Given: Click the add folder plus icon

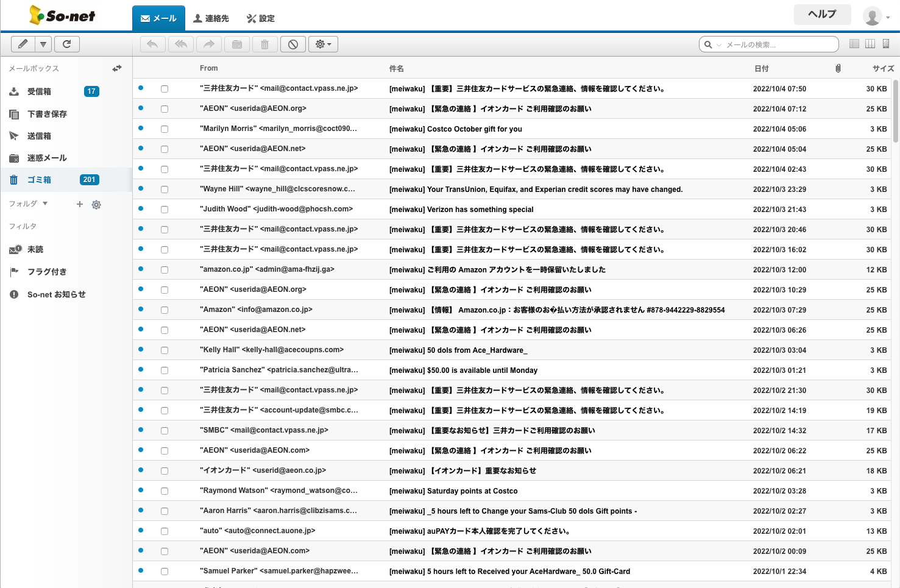Looking at the screenshot, I should [x=79, y=204].
